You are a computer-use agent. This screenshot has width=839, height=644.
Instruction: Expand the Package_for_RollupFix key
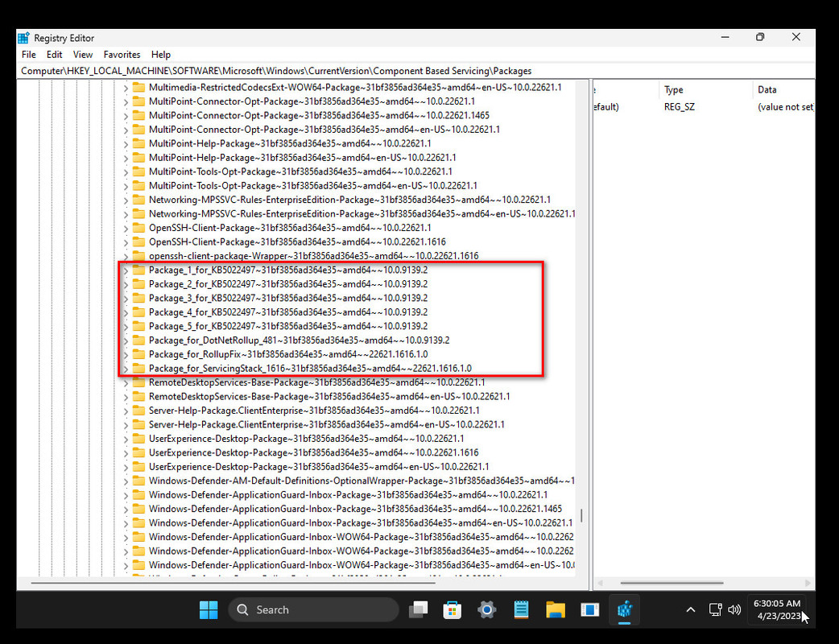click(126, 355)
